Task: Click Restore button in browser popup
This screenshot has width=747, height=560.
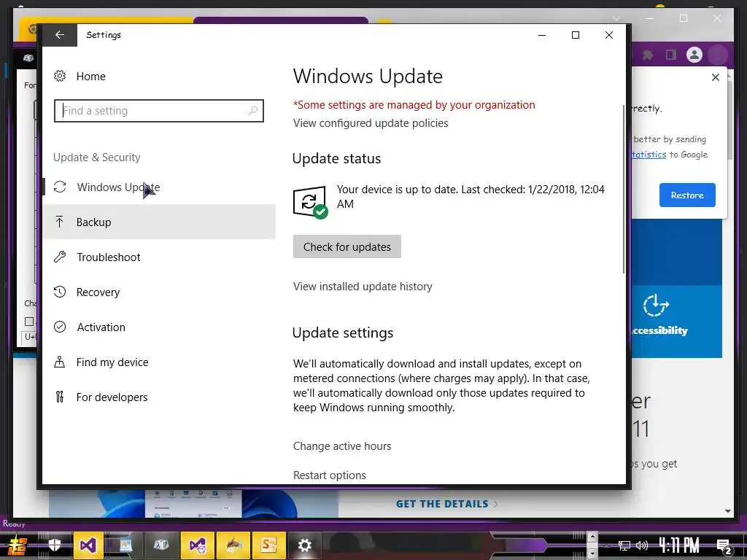Action: click(x=687, y=195)
